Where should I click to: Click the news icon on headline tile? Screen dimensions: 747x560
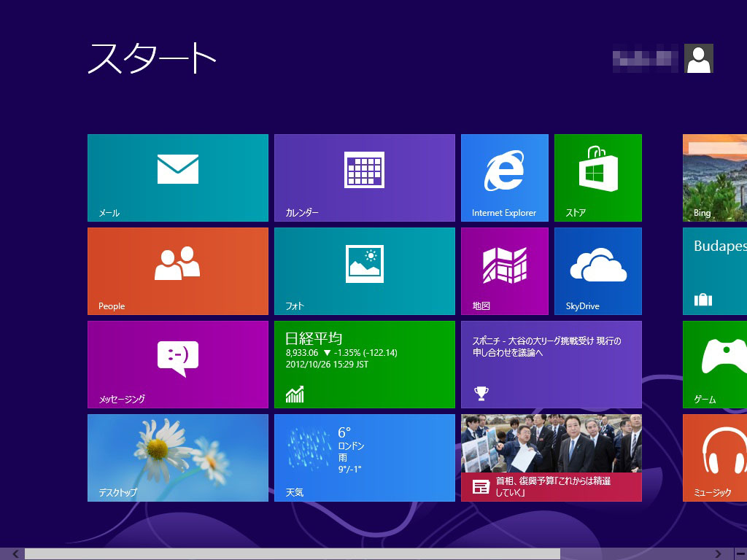pos(481,486)
